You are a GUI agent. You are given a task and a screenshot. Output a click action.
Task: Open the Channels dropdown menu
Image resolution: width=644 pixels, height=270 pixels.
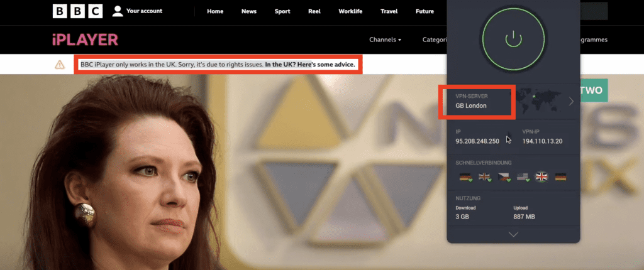point(385,40)
